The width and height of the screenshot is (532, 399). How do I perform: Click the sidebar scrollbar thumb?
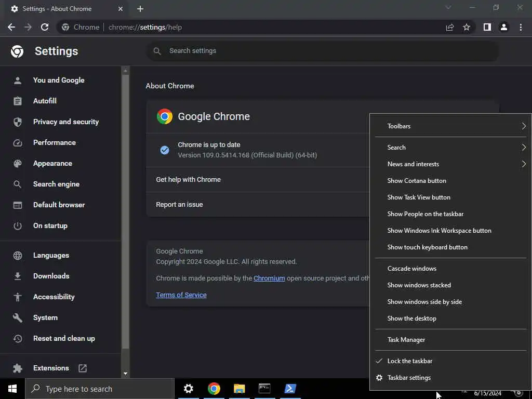coord(126,212)
